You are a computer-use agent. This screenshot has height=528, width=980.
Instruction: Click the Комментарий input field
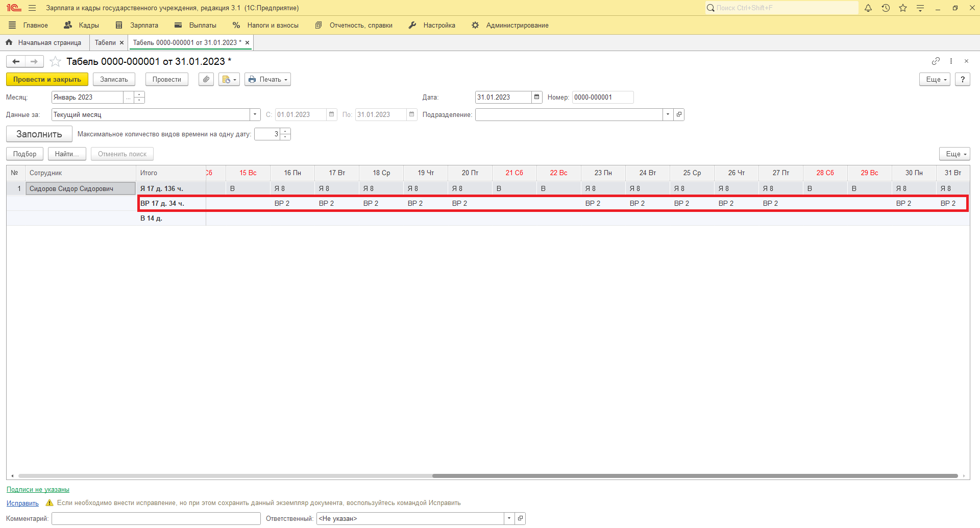156,518
